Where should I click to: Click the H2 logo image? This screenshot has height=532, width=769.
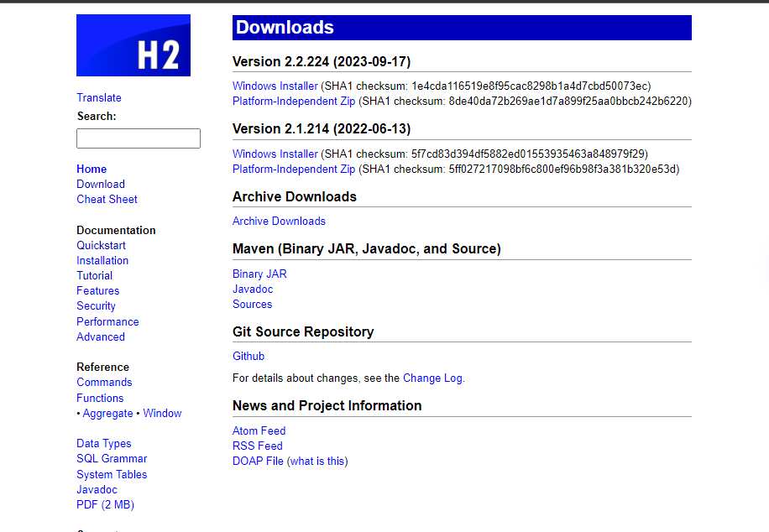tap(133, 45)
